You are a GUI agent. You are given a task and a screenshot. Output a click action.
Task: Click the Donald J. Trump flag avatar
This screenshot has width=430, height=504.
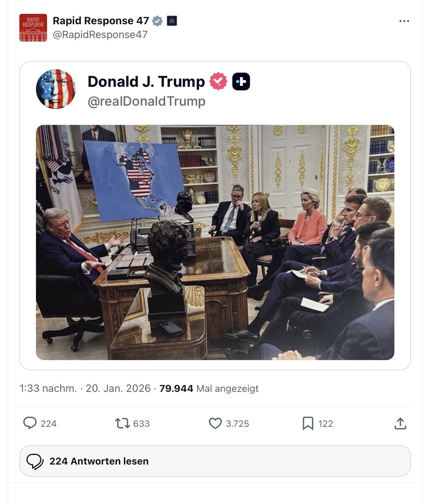click(x=56, y=89)
